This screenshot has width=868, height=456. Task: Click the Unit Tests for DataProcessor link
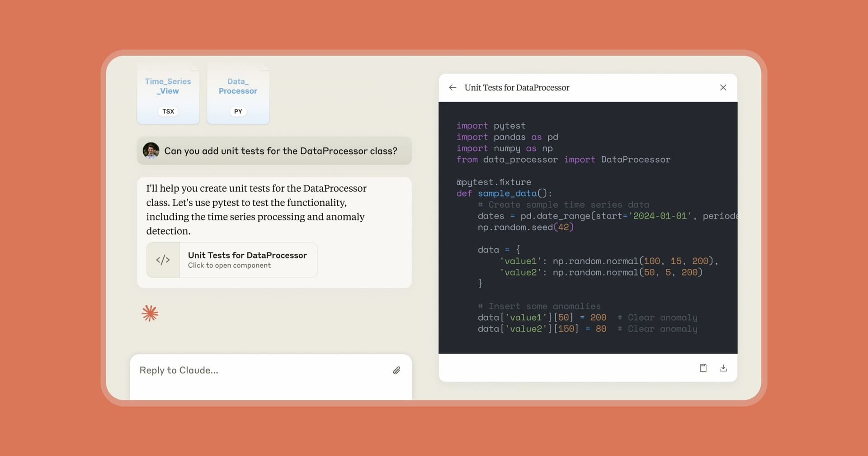coord(247,255)
